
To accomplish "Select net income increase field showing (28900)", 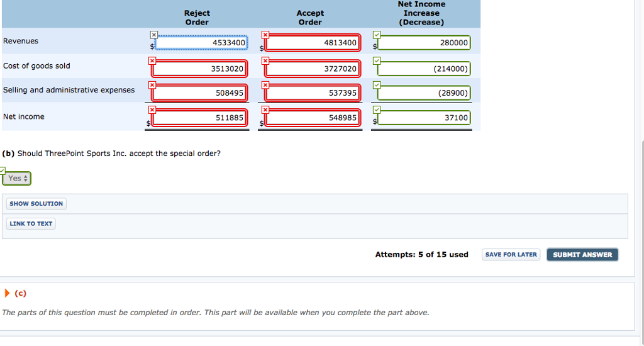I will tap(425, 93).
